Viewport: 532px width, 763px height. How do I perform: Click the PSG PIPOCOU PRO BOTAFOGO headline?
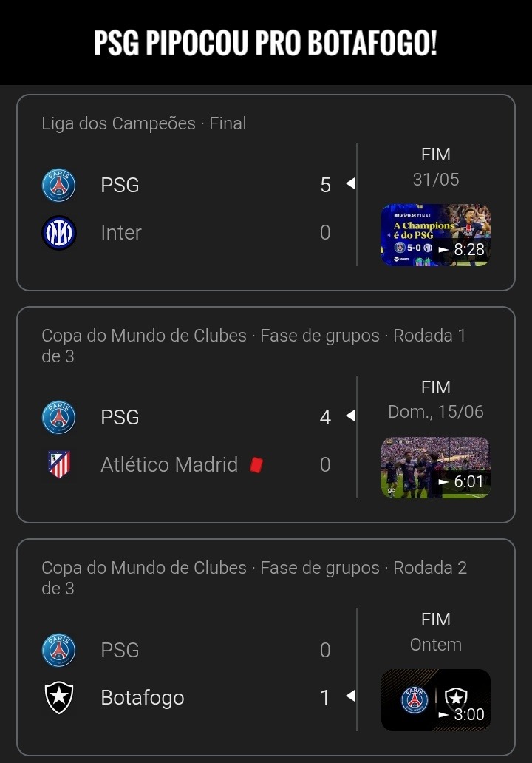coord(265,43)
